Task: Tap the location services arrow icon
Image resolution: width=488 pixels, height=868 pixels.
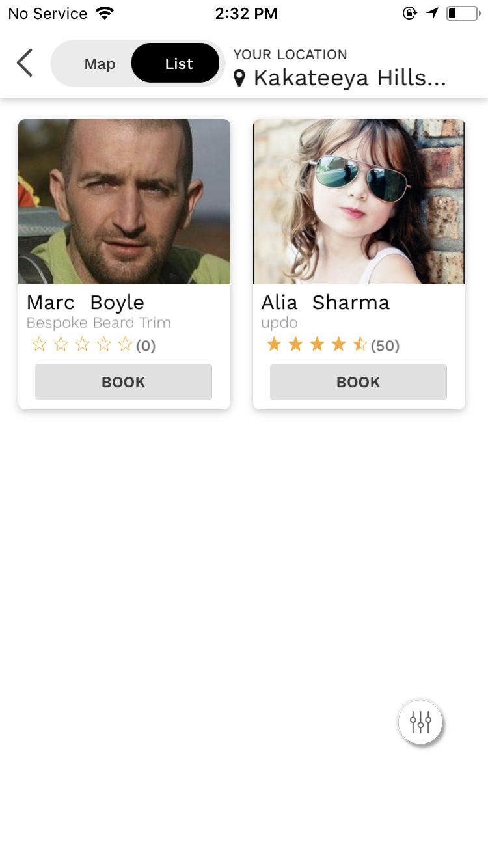Action: click(x=433, y=13)
